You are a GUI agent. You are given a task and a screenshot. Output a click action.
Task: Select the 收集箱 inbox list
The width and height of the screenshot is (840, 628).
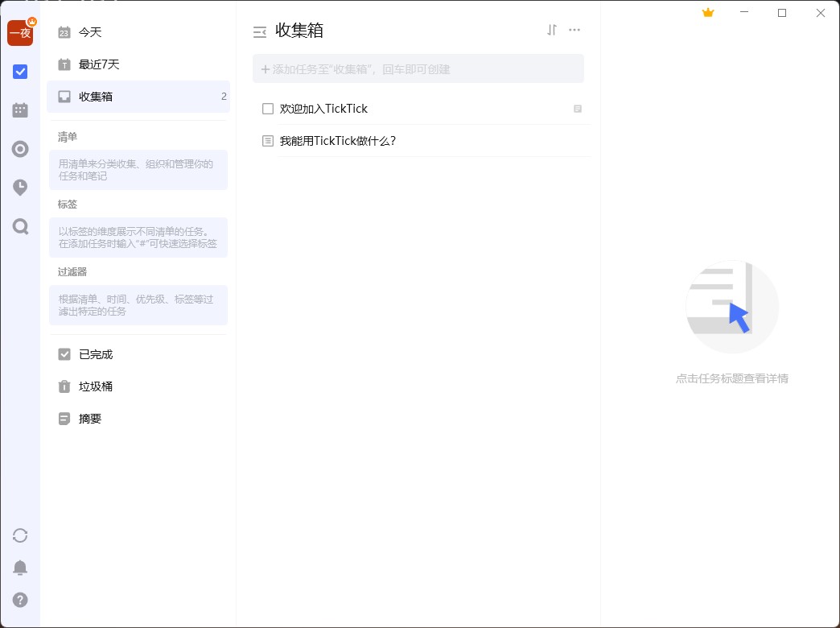(x=138, y=97)
